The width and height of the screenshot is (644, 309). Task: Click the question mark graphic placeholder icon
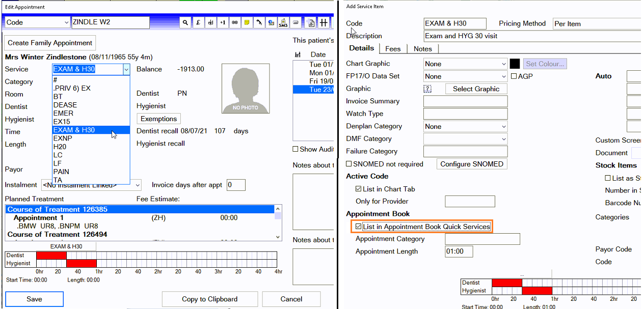(427, 89)
